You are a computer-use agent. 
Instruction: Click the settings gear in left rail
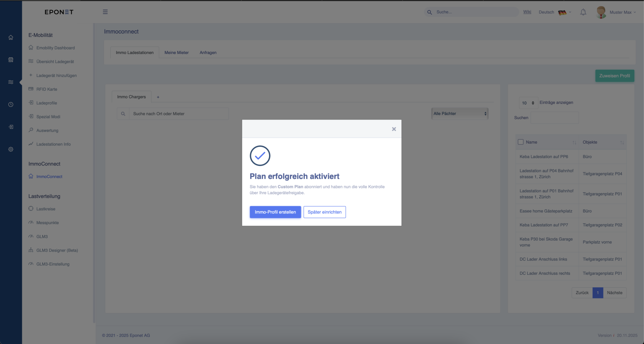[x=11, y=149]
